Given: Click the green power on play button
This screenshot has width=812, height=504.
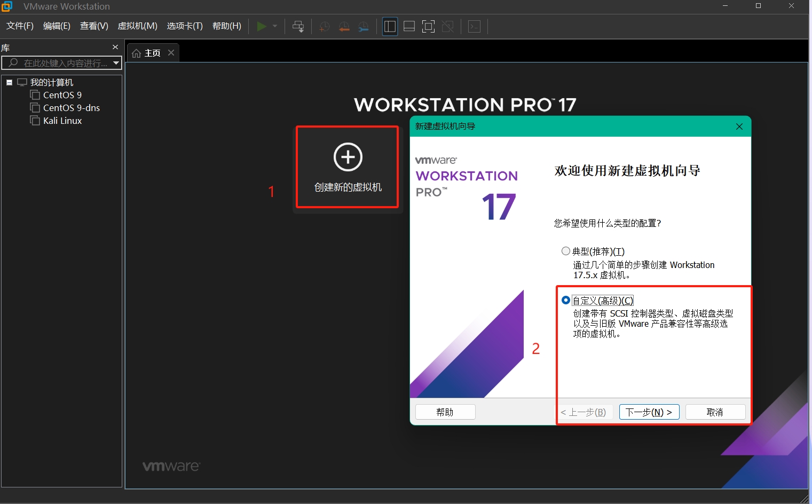Looking at the screenshot, I should click(x=262, y=26).
